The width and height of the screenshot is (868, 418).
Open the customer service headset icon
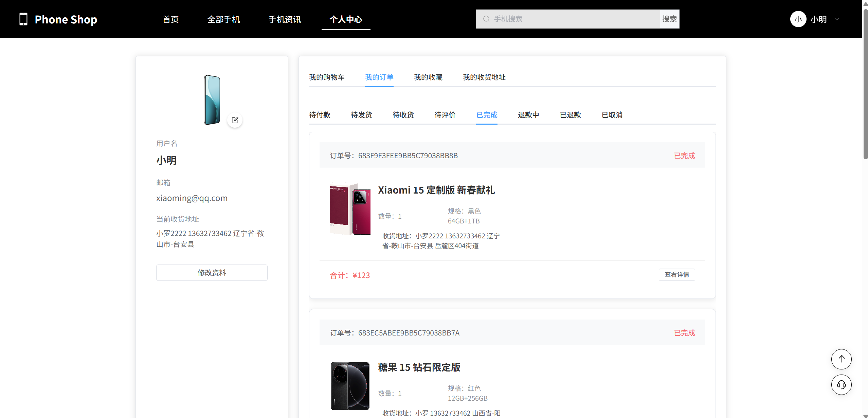point(841,385)
